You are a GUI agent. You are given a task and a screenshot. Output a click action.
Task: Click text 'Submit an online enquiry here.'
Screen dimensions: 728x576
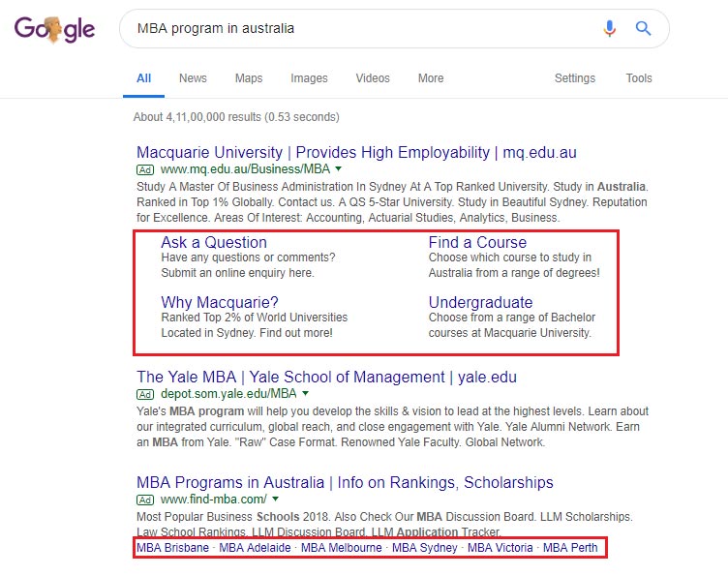coord(238,273)
